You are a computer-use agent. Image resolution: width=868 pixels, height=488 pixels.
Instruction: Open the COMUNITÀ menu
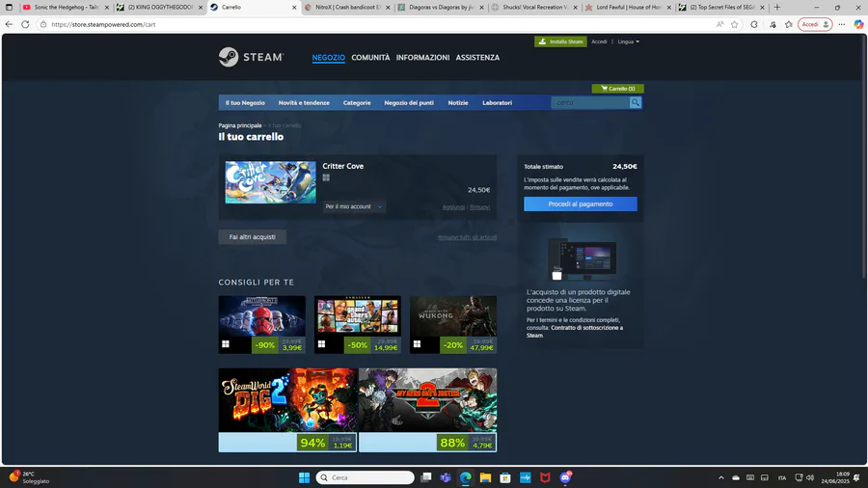pyautogui.click(x=370, y=58)
